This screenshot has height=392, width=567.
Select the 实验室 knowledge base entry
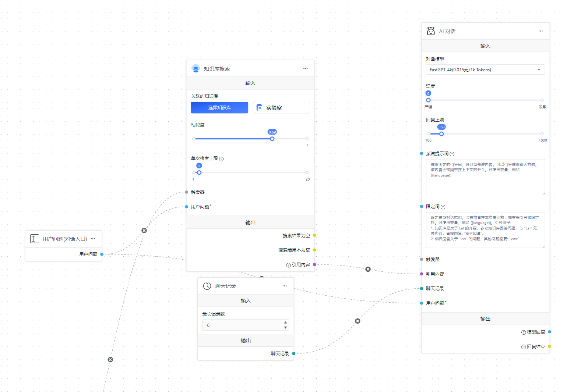coord(281,108)
